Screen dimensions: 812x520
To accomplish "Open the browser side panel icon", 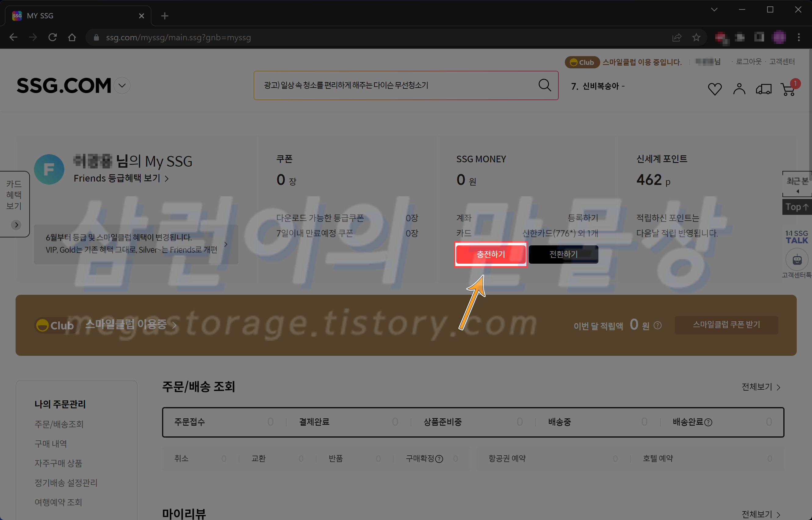I will [759, 37].
